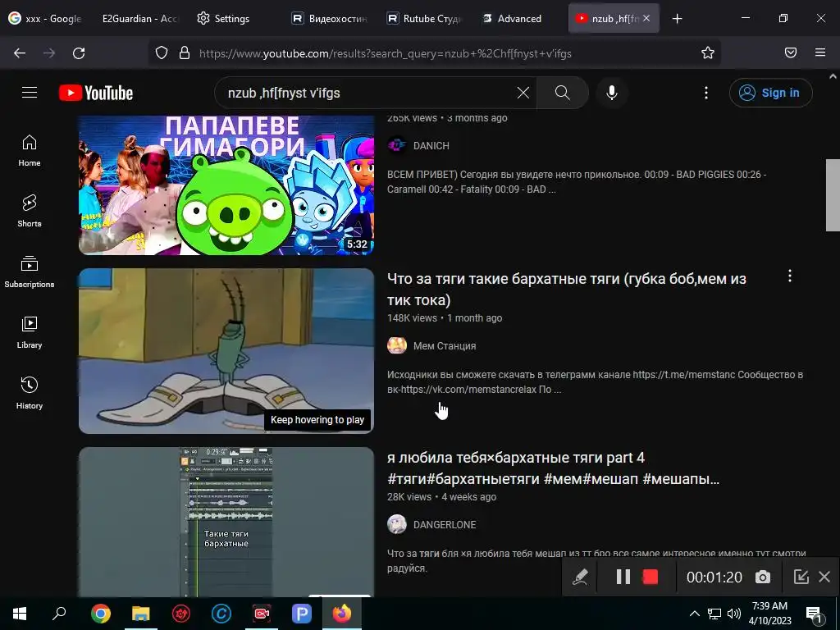Open Мем Станция channel avatar
Image resolution: width=840 pixels, height=630 pixels.
click(397, 345)
